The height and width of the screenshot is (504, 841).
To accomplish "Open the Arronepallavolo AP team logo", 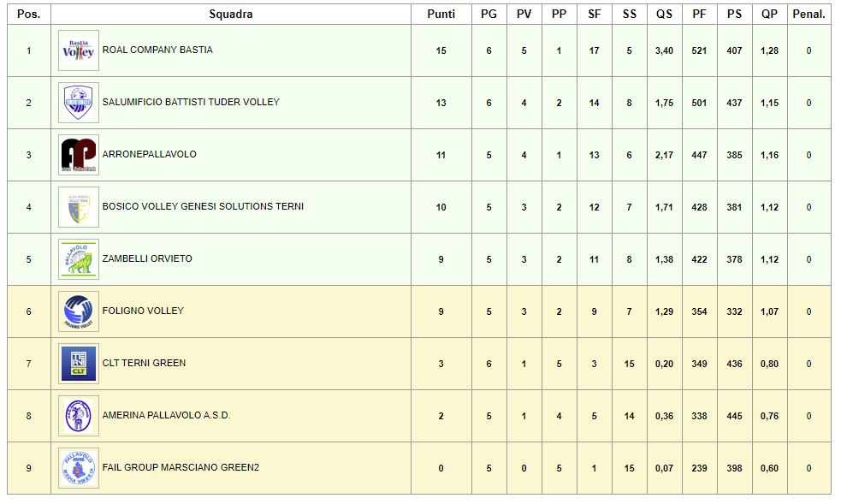I will click(79, 155).
